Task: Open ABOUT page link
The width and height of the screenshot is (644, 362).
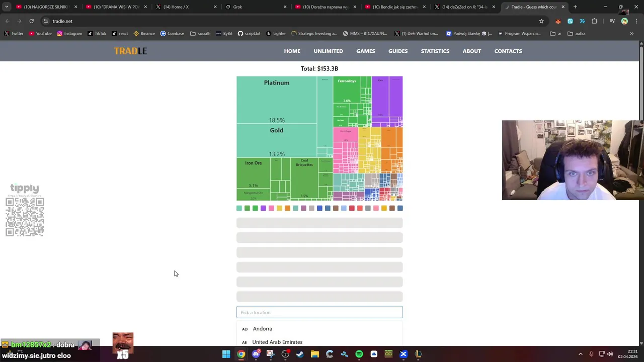Action: click(x=472, y=51)
